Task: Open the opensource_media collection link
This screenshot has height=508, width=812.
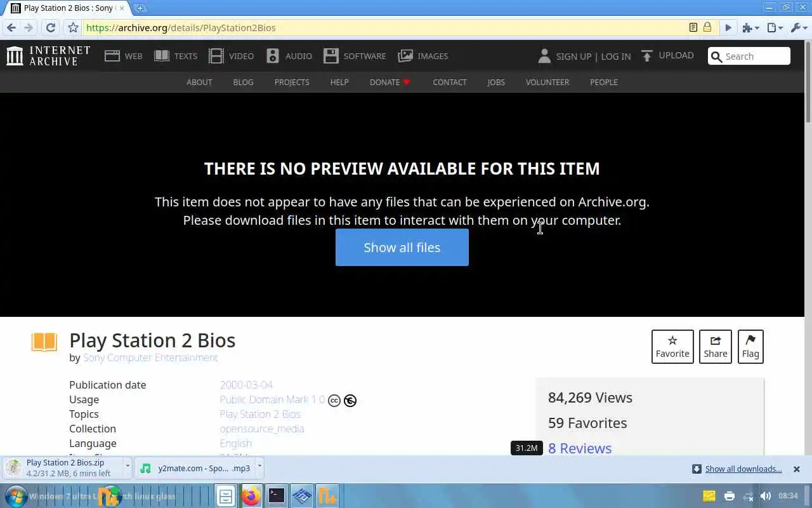Action: (x=262, y=429)
